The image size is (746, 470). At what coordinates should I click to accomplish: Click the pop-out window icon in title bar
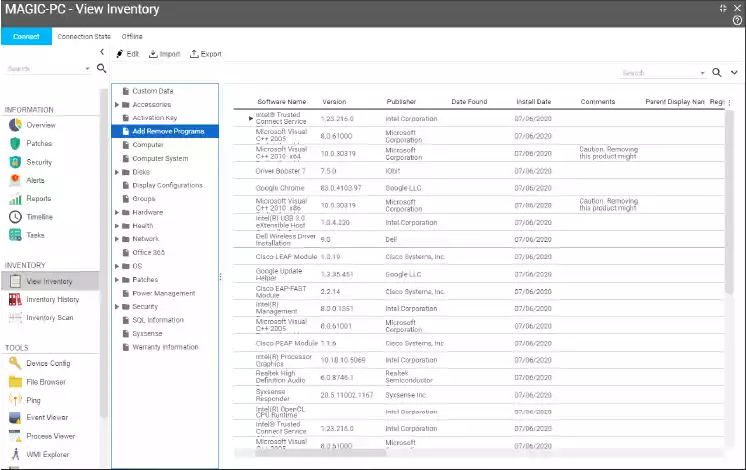723,8
